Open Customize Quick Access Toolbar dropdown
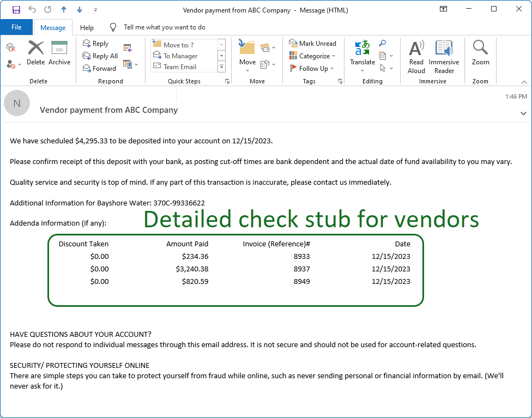Image resolution: width=532 pixels, height=418 pixels. (96, 10)
